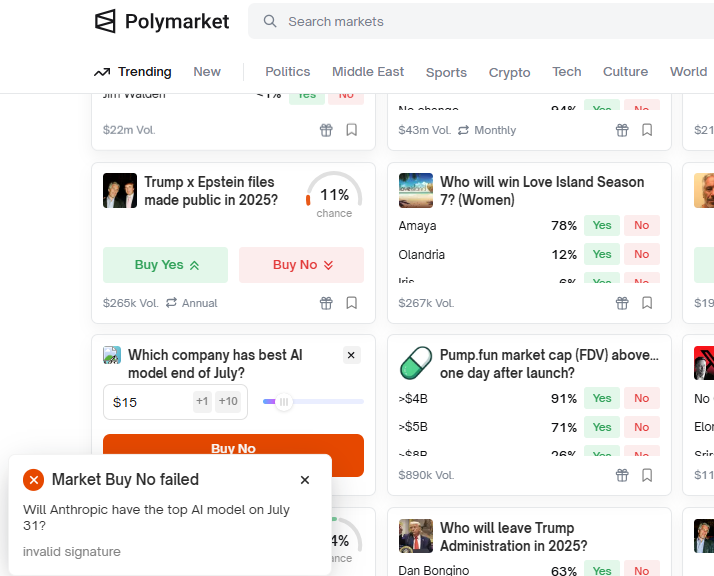714x576 pixels.
Task: Bookmark the Love Island Season 7 market
Action: [x=647, y=303]
